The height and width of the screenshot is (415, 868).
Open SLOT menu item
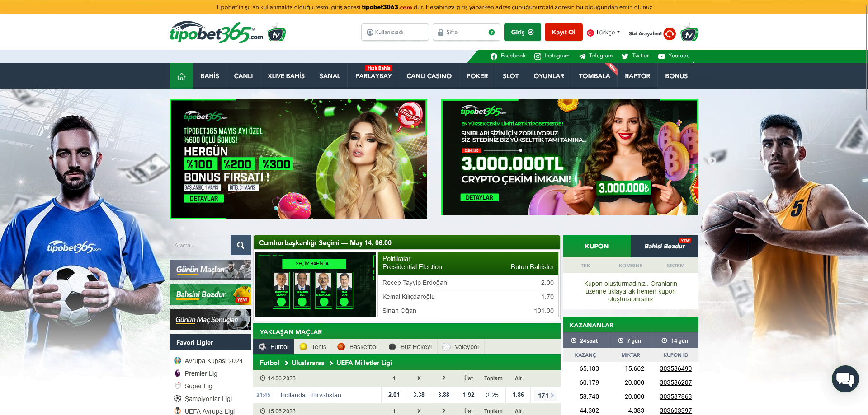pyautogui.click(x=511, y=76)
